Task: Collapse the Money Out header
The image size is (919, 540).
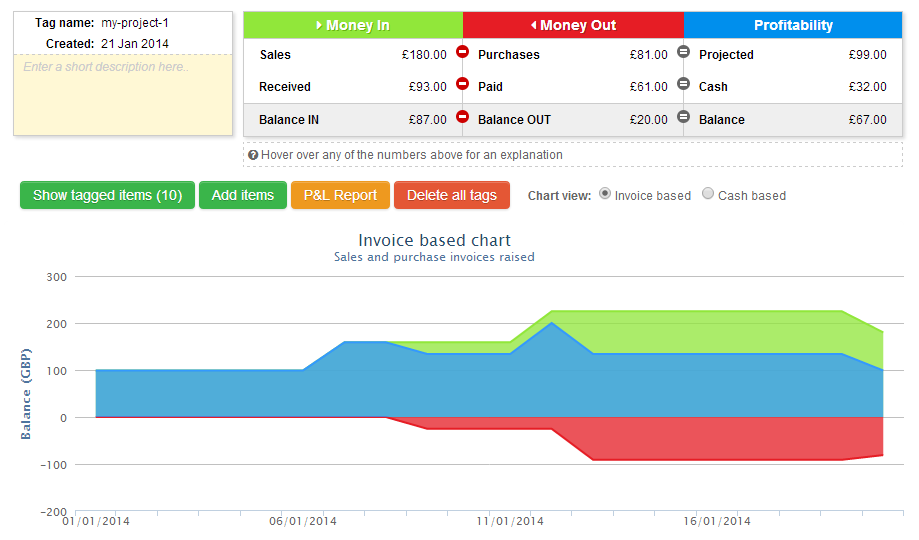Action: click(573, 25)
